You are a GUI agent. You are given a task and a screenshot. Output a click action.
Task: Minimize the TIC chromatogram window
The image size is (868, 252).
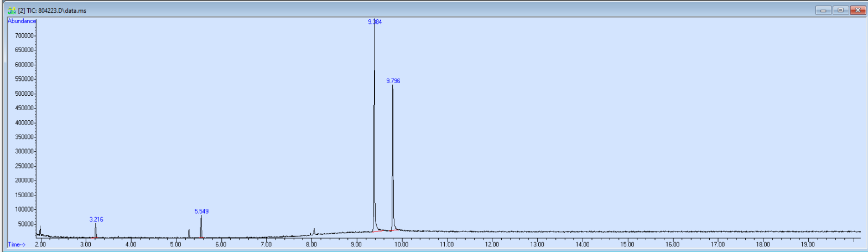(823, 10)
